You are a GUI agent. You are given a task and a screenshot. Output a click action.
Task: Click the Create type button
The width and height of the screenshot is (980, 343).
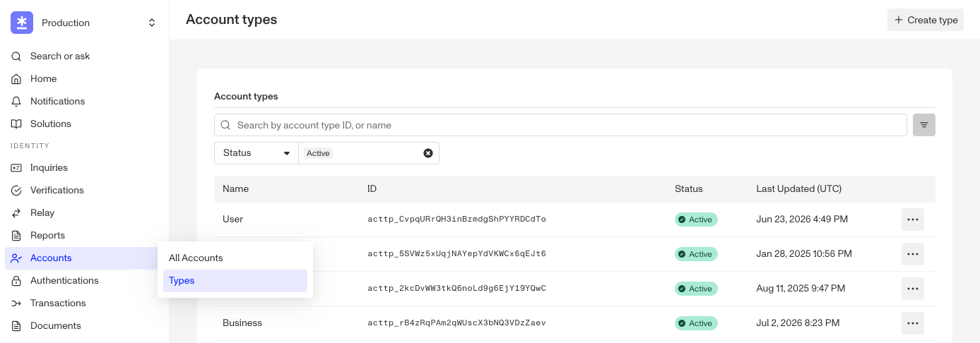click(x=926, y=20)
